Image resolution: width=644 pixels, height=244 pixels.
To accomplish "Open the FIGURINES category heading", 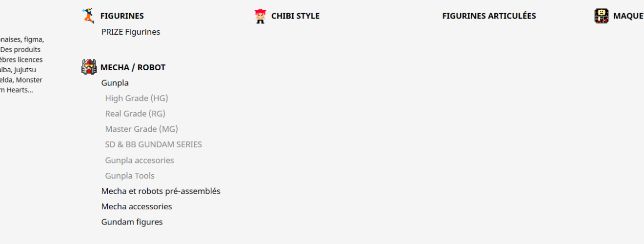I will point(122,16).
